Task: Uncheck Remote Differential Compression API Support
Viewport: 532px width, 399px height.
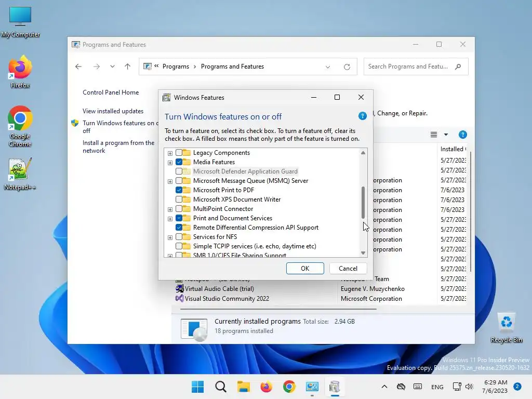Action: 179,228
